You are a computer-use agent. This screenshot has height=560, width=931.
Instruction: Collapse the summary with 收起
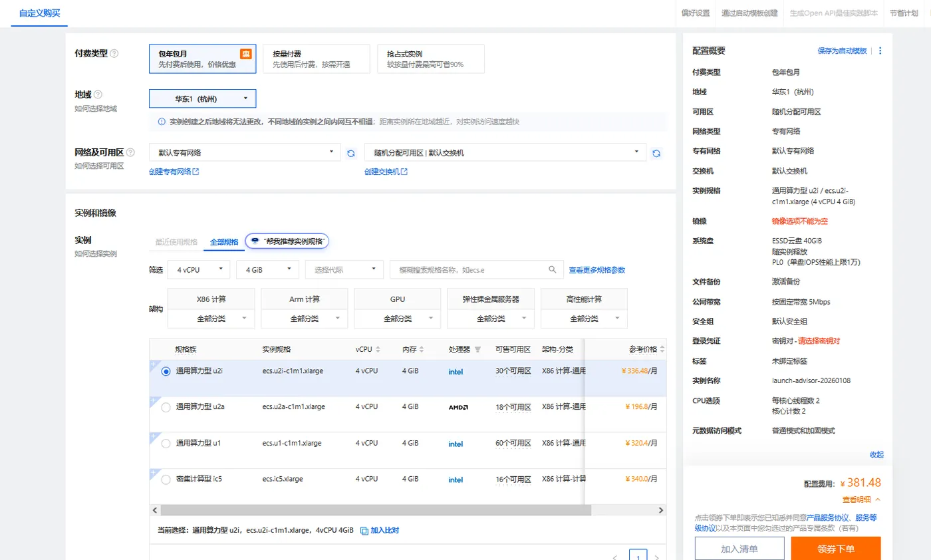click(x=876, y=455)
